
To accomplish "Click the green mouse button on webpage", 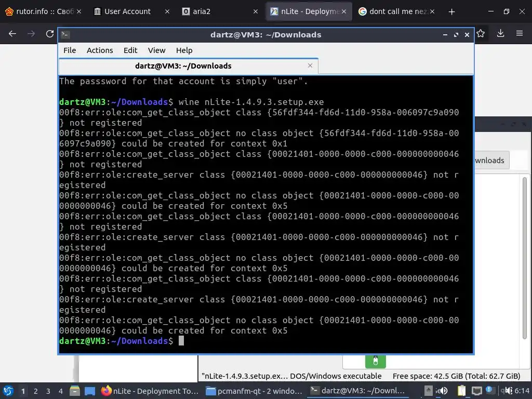I will 375,361.
